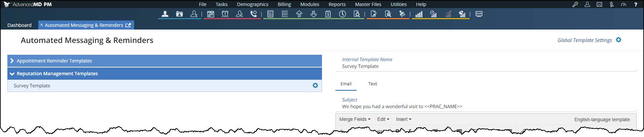Click the key icon in top bar

[575, 4]
